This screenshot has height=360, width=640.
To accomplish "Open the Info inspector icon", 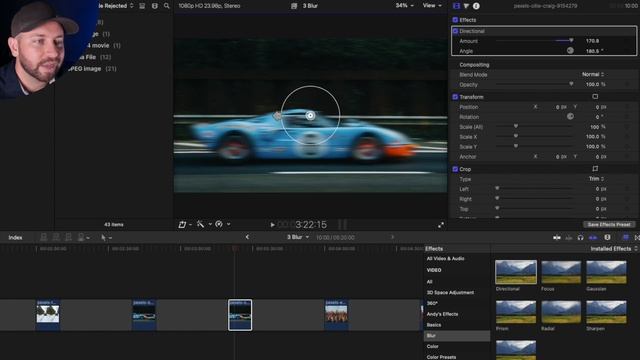I will pyautogui.click(x=476, y=6).
